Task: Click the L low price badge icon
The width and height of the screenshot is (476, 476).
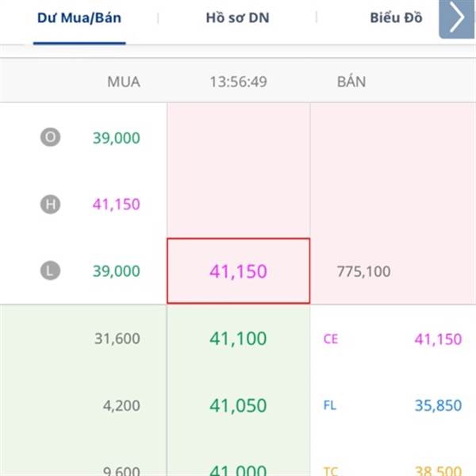Action: tap(51, 271)
